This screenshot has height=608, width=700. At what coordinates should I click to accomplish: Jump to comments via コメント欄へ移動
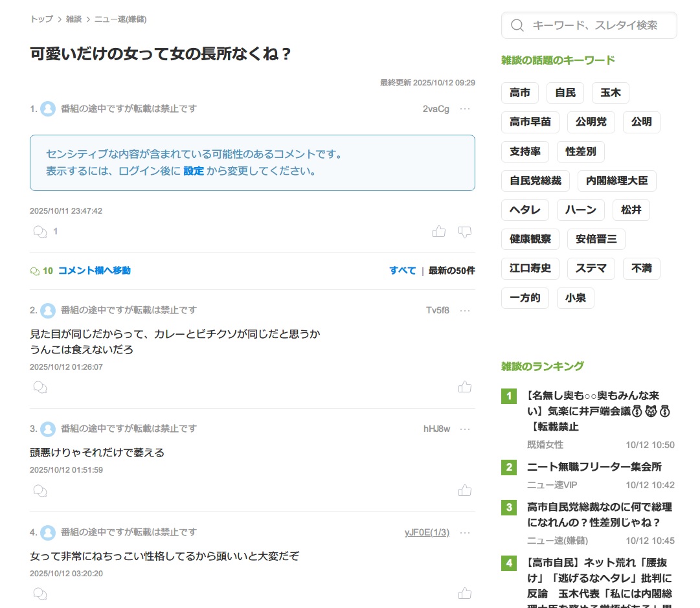[94, 271]
